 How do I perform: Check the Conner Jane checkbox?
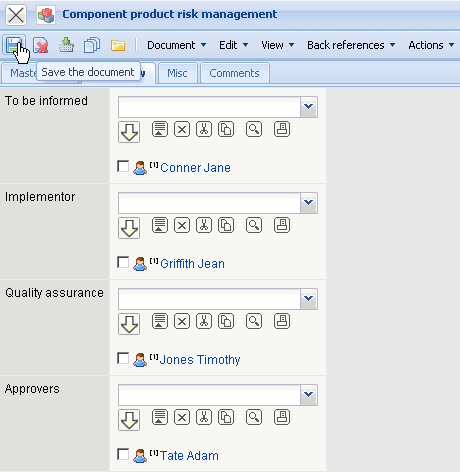point(123,166)
